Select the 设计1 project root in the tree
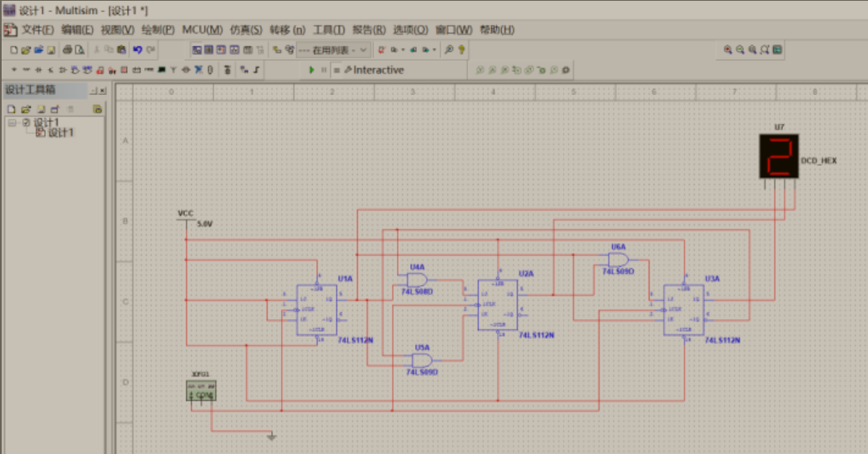Image resolution: width=868 pixels, height=454 pixels. pyautogui.click(x=46, y=122)
